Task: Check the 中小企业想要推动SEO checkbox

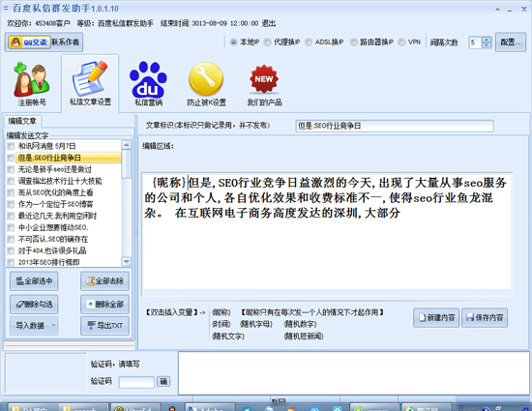Action: 11,227
